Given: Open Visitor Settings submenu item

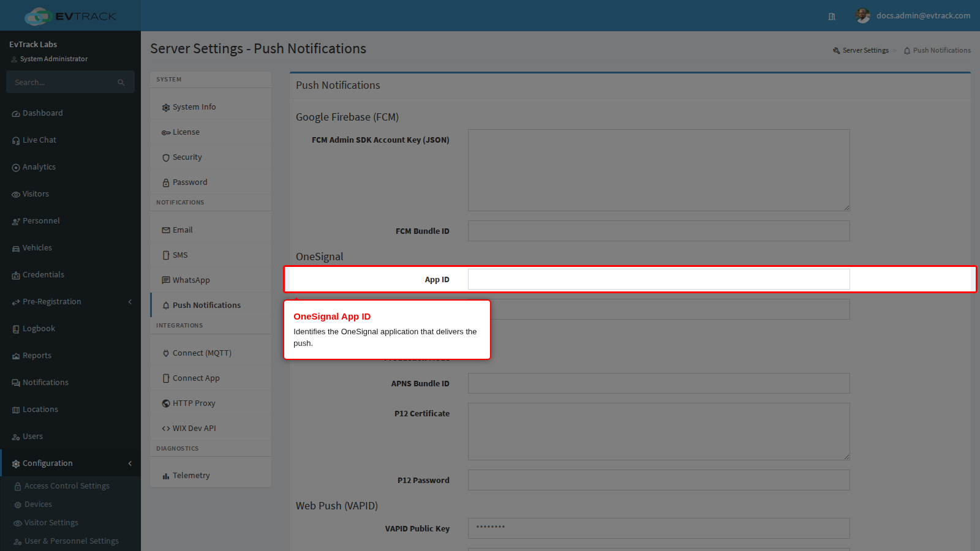Looking at the screenshot, I should [70, 523].
